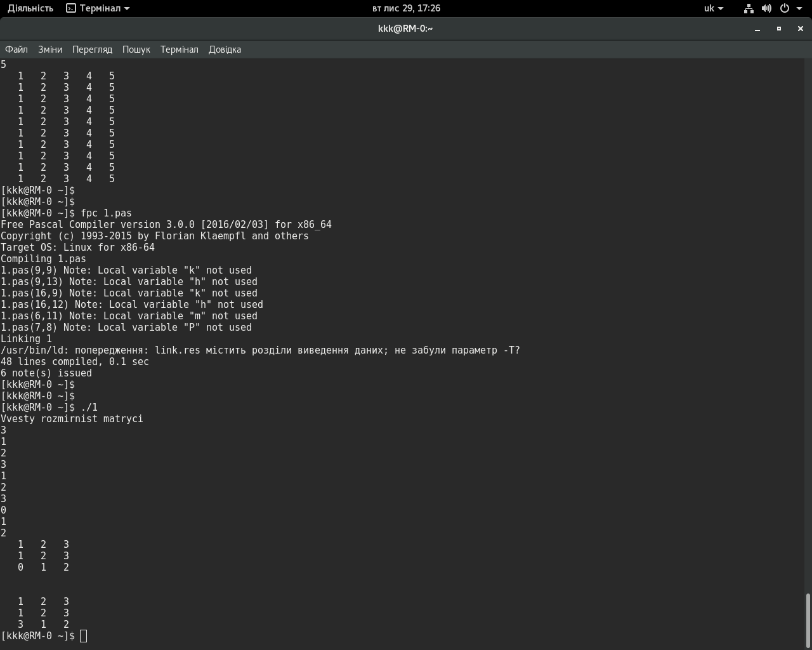Click the terminal icon in the top bar
This screenshot has width=812, height=650.
[x=71, y=8]
